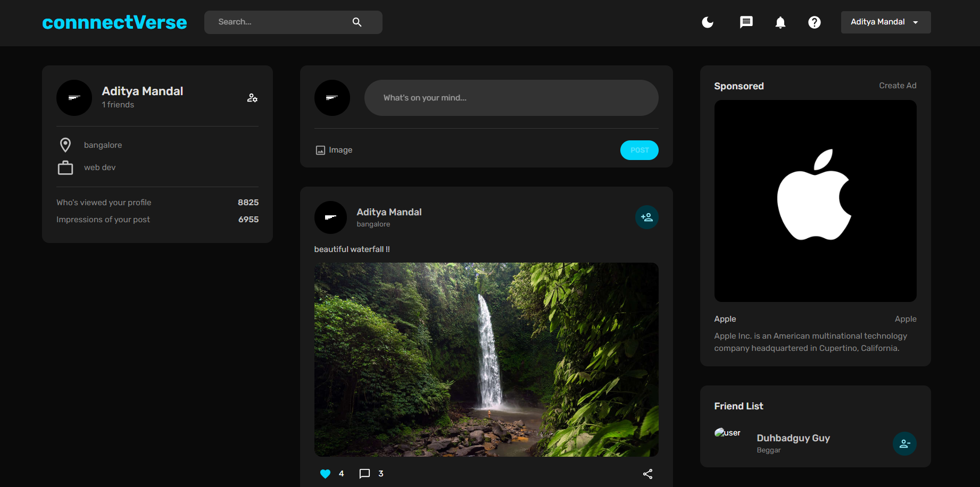
Task: Open comments using the speech bubble icon
Action: (365, 473)
